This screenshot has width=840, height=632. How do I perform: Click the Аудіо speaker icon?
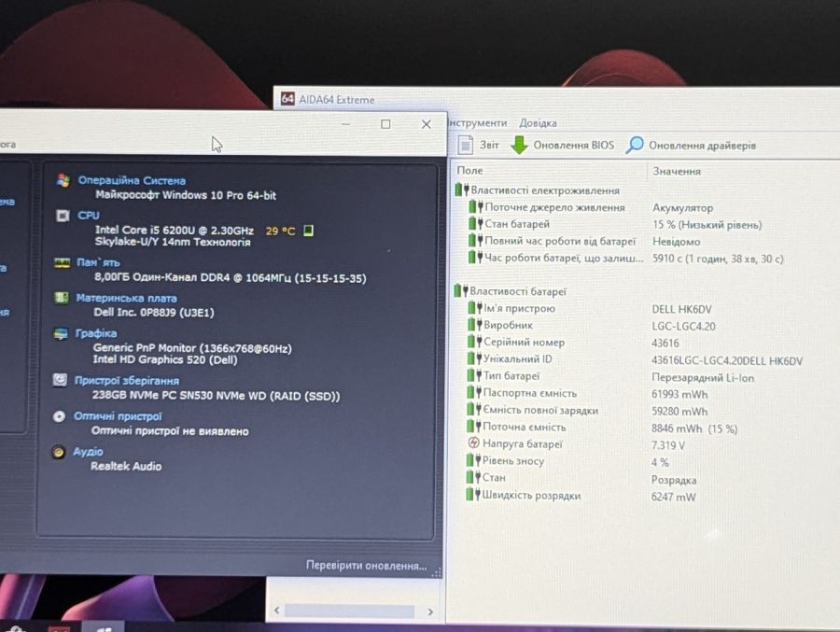click(58, 452)
